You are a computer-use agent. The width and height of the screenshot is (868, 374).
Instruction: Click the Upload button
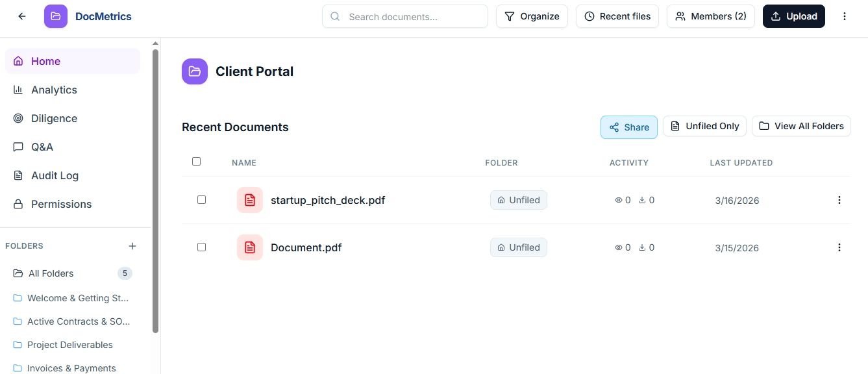(x=793, y=16)
